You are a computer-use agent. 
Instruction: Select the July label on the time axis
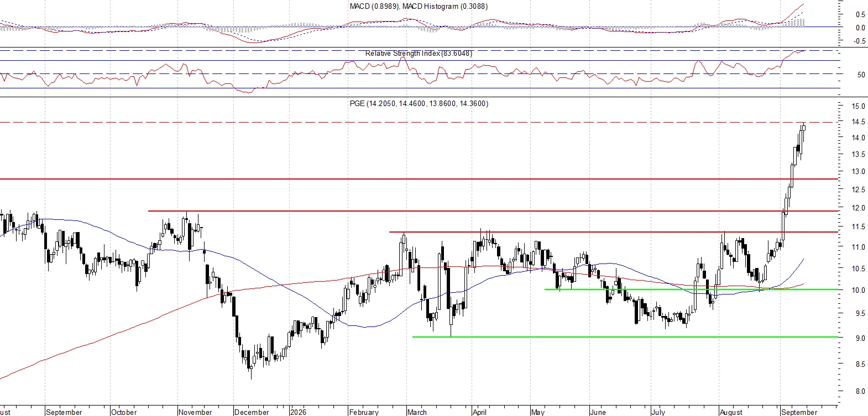[x=658, y=412]
